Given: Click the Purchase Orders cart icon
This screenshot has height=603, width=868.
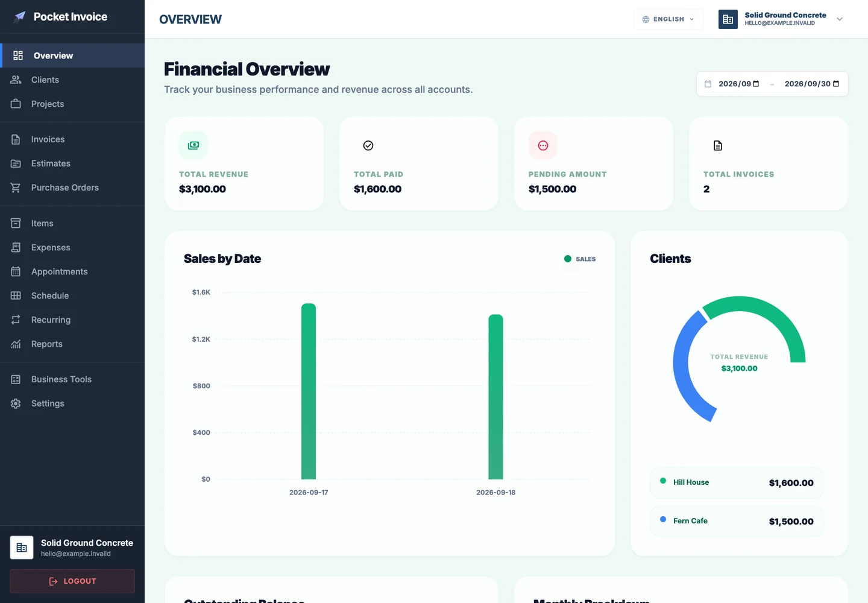Looking at the screenshot, I should tap(16, 188).
